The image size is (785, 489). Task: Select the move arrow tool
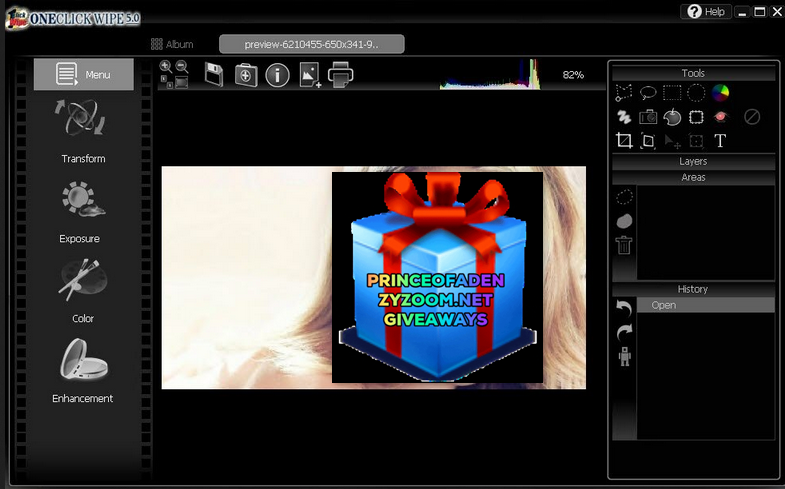coord(672,142)
